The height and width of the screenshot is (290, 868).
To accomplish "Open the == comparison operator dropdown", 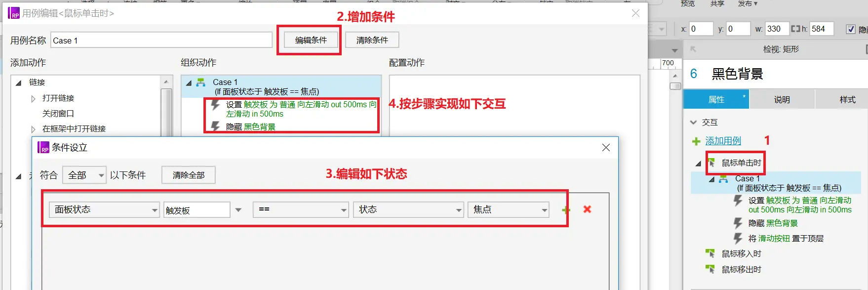I will pyautogui.click(x=301, y=210).
